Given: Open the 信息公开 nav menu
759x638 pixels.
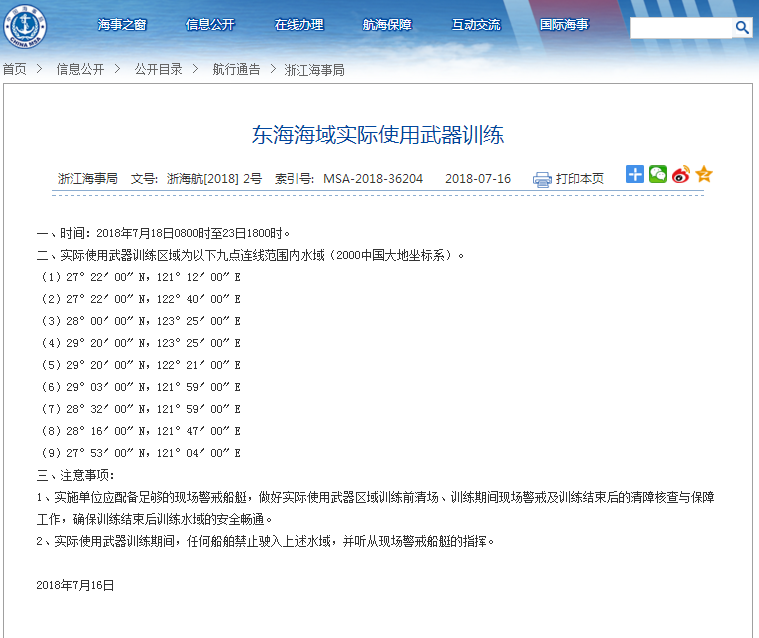Looking at the screenshot, I should (210, 25).
